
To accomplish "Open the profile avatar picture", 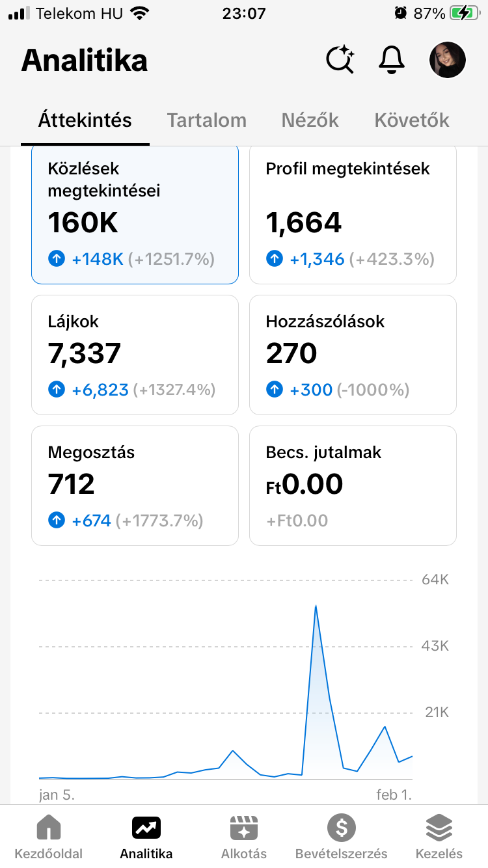I will coord(448,61).
